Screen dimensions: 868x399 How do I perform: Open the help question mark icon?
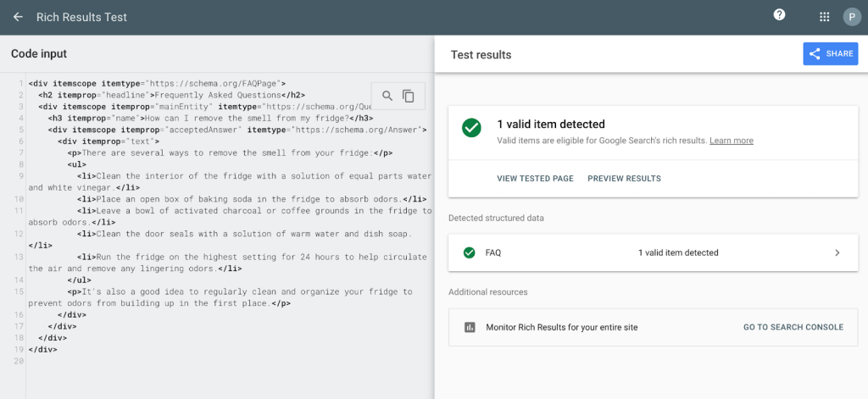point(779,15)
